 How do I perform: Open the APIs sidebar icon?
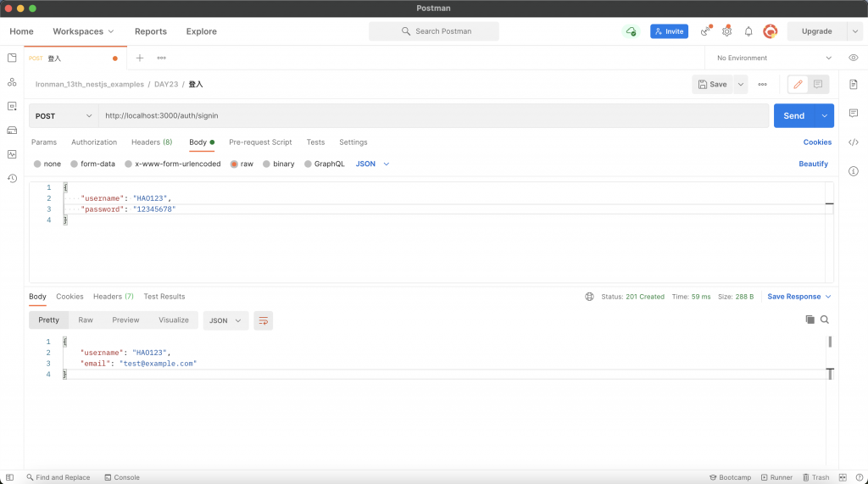pyautogui.click(x=12, y=82)
